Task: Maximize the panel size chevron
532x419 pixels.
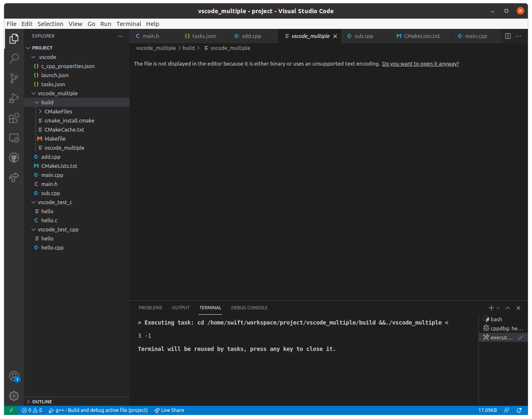Action: [508, 308]
